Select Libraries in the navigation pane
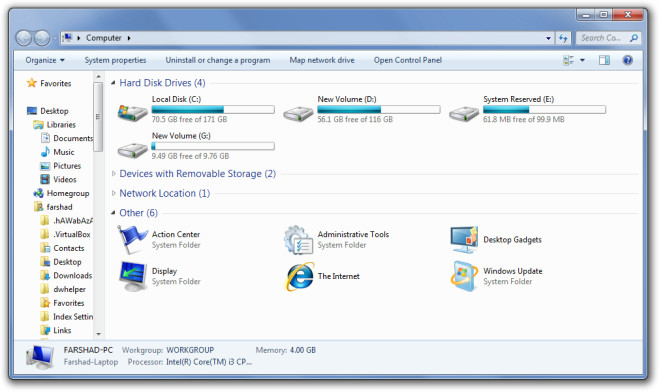This screenshot has height=392, width=660. click(61, 125)
